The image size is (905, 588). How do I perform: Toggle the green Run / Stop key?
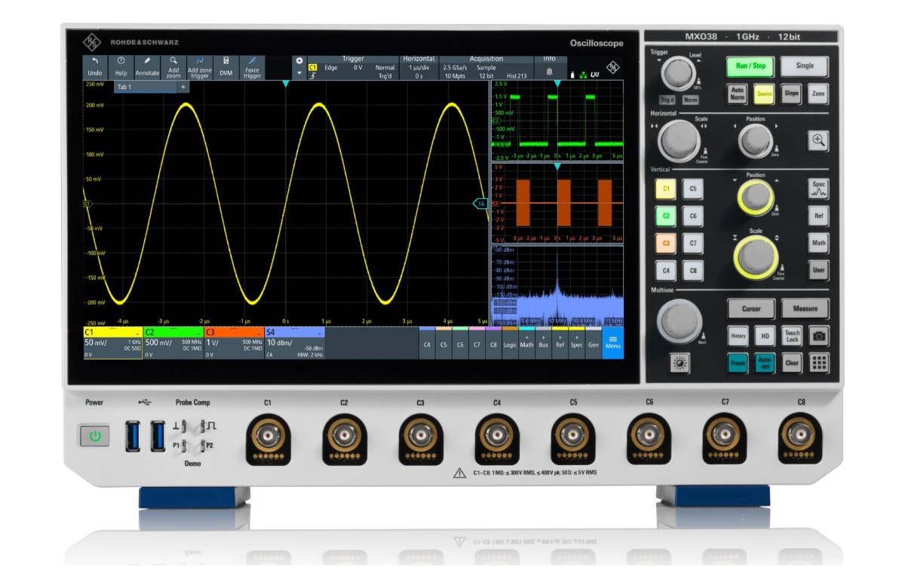[750, 66]
